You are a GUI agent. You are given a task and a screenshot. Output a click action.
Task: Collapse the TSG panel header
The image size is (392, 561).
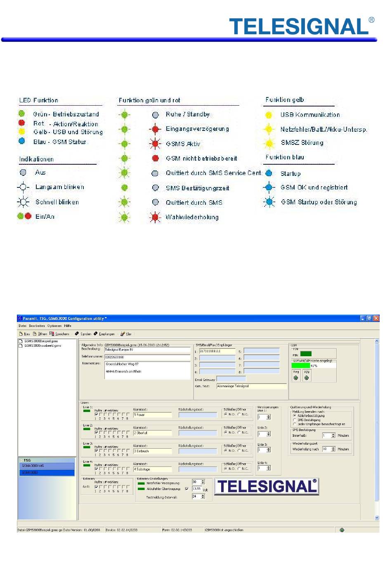point(21,460)
